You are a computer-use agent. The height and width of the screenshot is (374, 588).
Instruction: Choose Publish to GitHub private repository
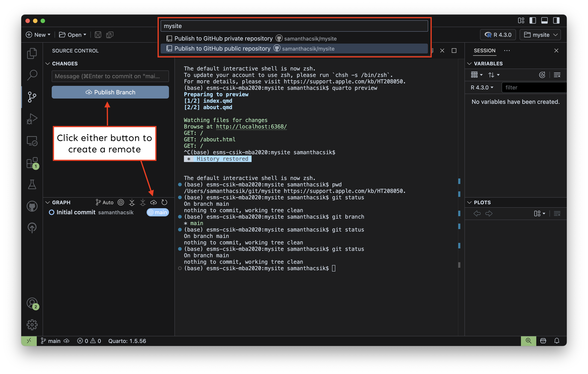point(294,38)
